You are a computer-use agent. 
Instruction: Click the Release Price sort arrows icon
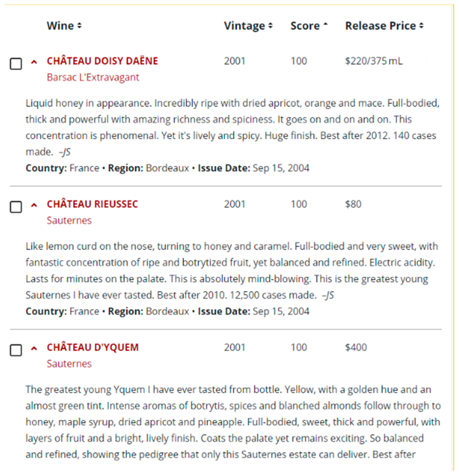[421, 26]
